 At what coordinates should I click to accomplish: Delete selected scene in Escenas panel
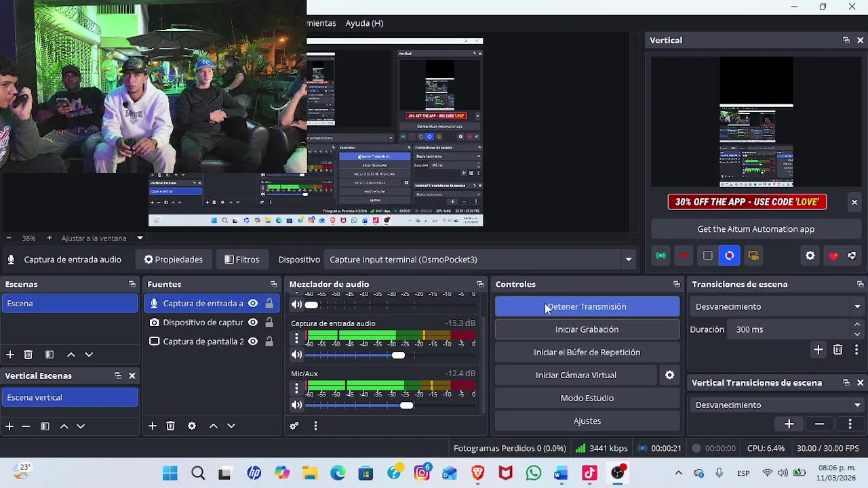[x=28, y=354]
